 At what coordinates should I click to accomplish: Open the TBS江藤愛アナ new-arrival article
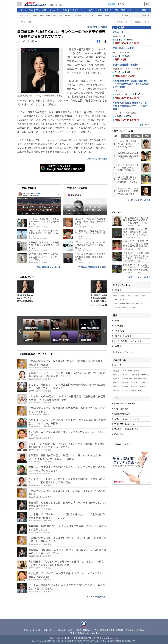tap(131, 221)
